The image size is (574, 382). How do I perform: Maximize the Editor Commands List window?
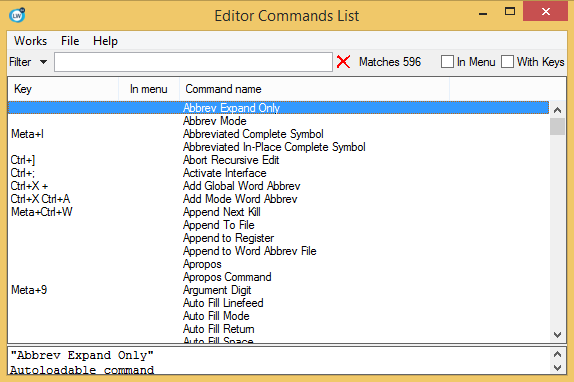click(510, 12)
